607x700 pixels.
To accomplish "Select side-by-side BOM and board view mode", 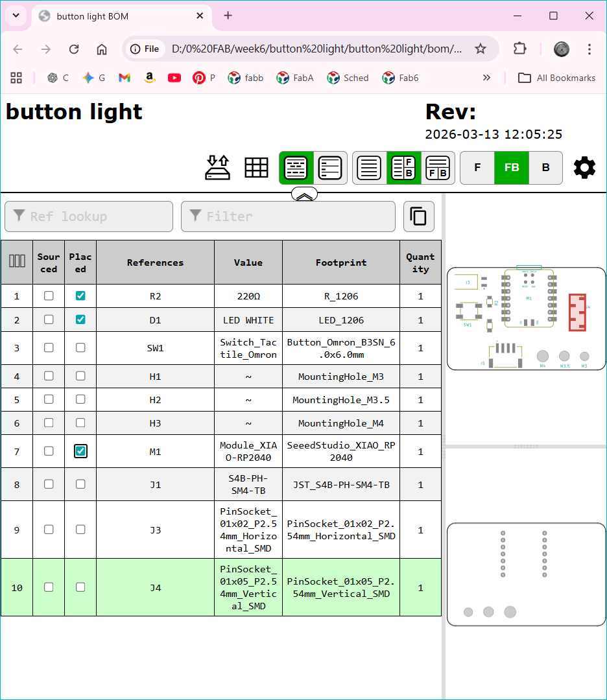I will pos(403,167).
